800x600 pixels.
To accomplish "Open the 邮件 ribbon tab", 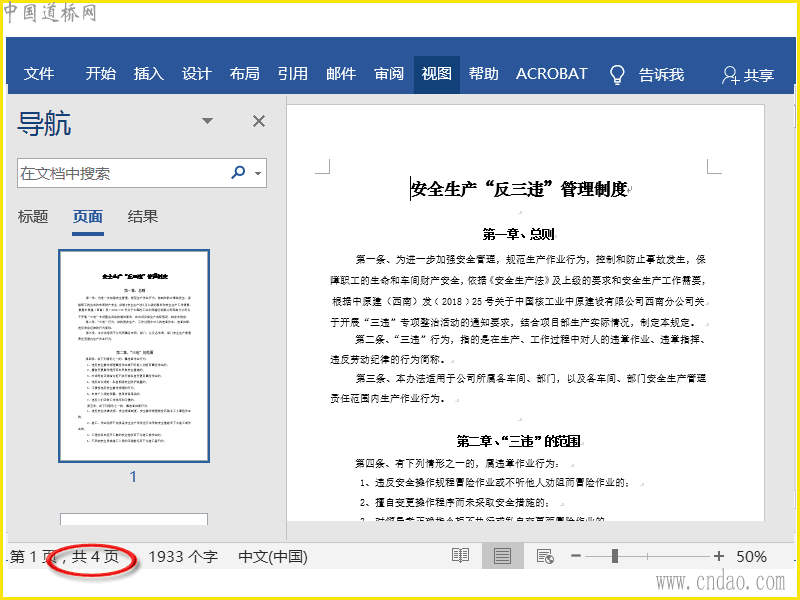I will point(341,74).
